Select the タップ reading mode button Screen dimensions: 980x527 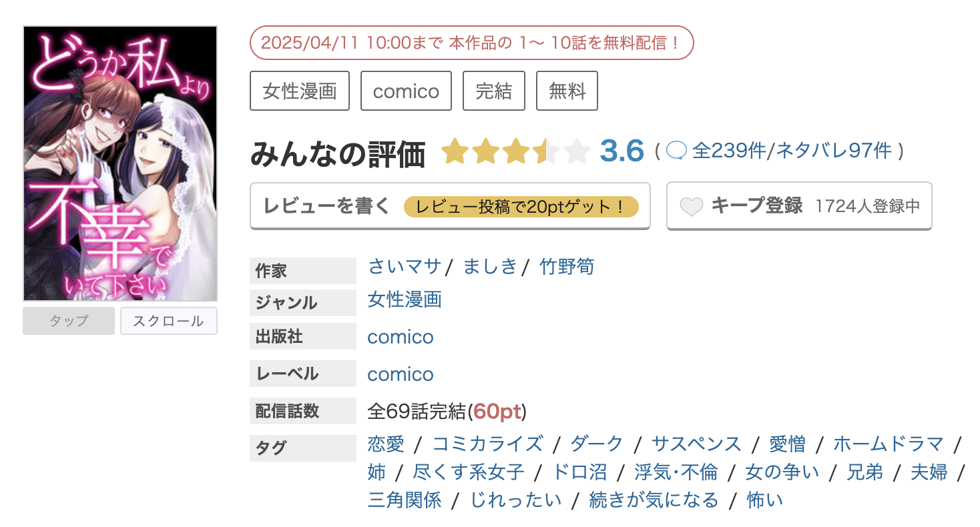(68, 321)
